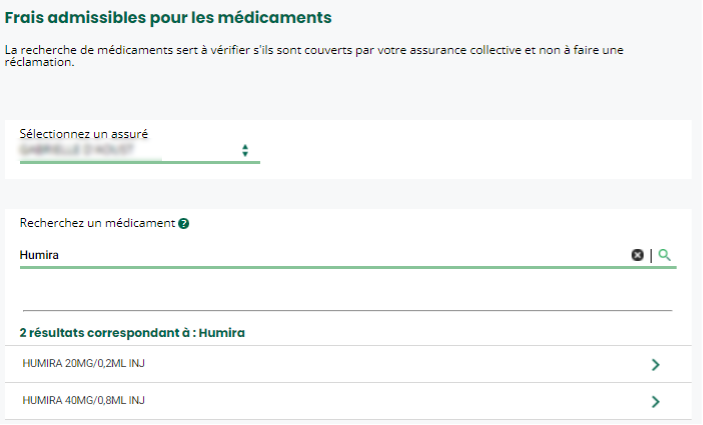Click the "2 résultats correspondant à : Humira" text
This screenshot has height=425, width=703.
tap(132, 332)
